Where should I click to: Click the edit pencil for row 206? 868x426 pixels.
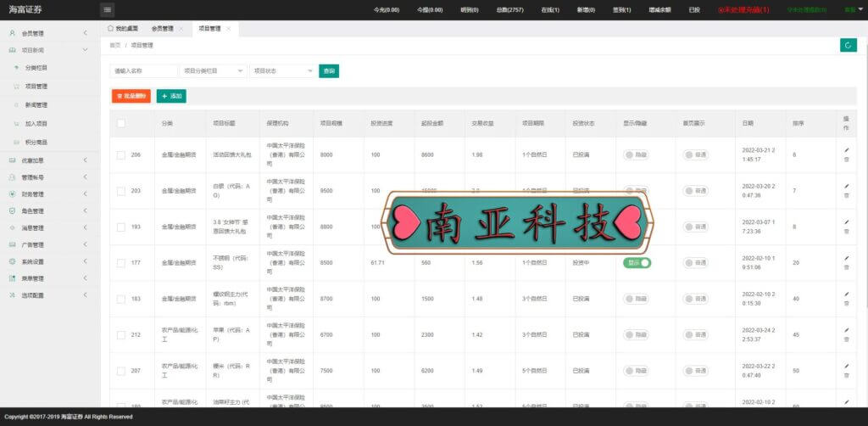coord(846,150)
